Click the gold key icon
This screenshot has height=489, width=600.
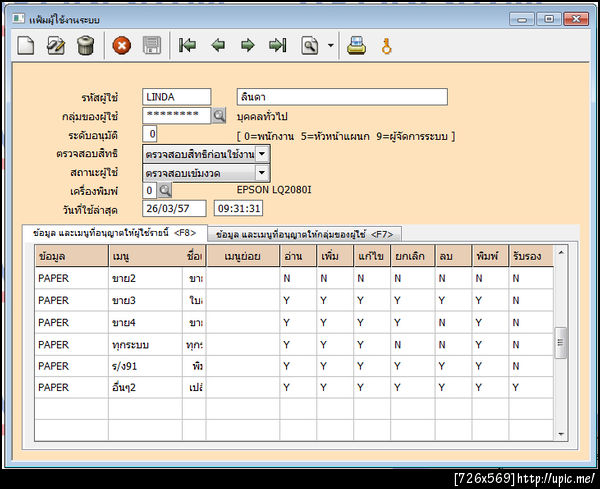(x=386, y=45)
